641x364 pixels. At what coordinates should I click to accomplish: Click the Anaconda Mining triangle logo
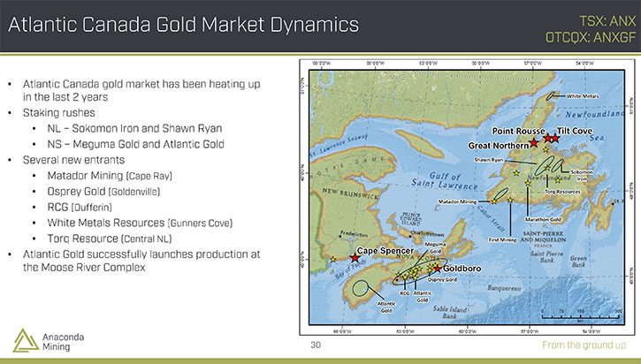tap(27, 341)
